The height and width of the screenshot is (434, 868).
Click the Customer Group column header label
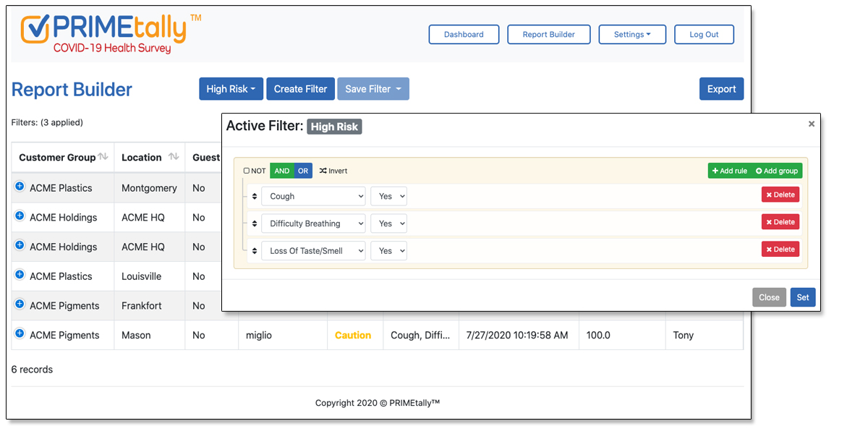point(57,158)
